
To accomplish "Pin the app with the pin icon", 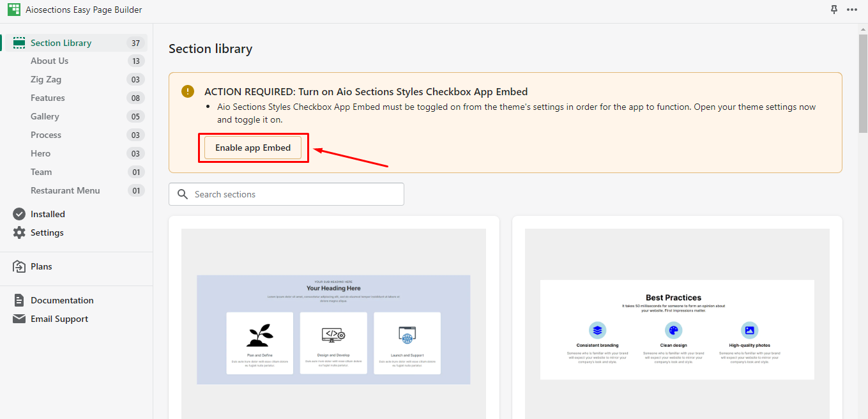I will pyautogui.click(x=834, y=10).
